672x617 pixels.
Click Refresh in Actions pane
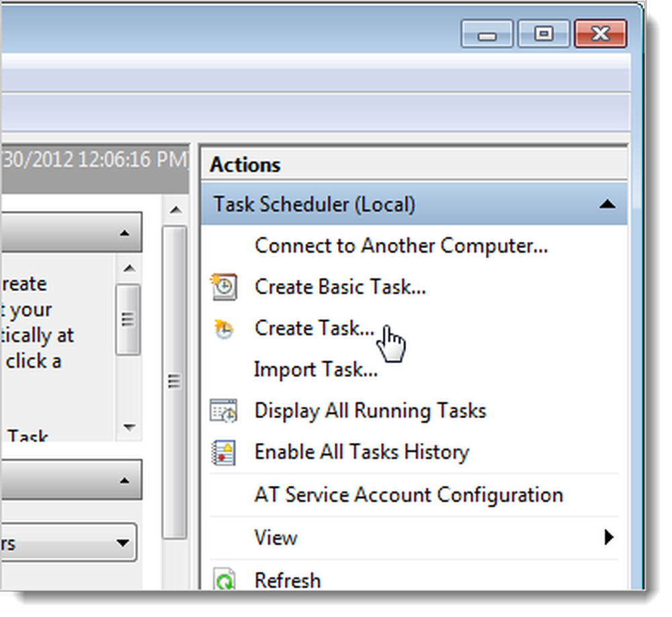point(288,581)
